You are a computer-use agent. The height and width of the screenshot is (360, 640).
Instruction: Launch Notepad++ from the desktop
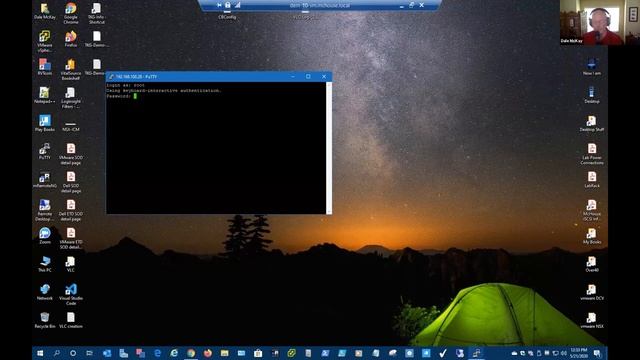pos(45,95)
